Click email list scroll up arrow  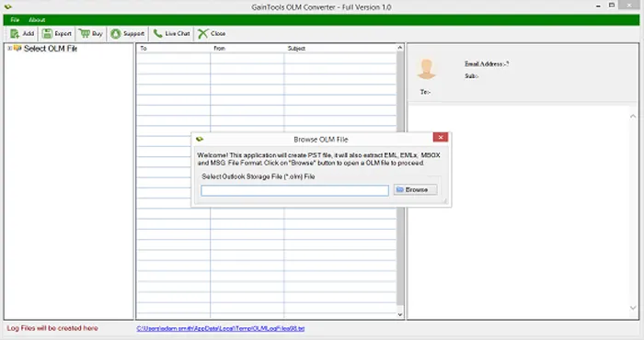click(x=400, y=48)
